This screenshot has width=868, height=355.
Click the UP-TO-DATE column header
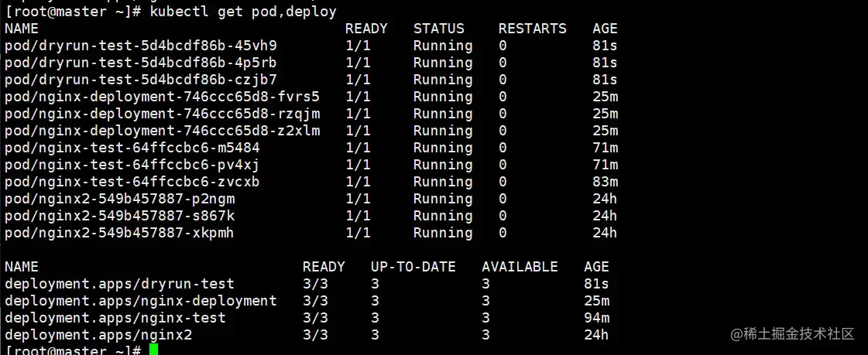coord(413,267)
